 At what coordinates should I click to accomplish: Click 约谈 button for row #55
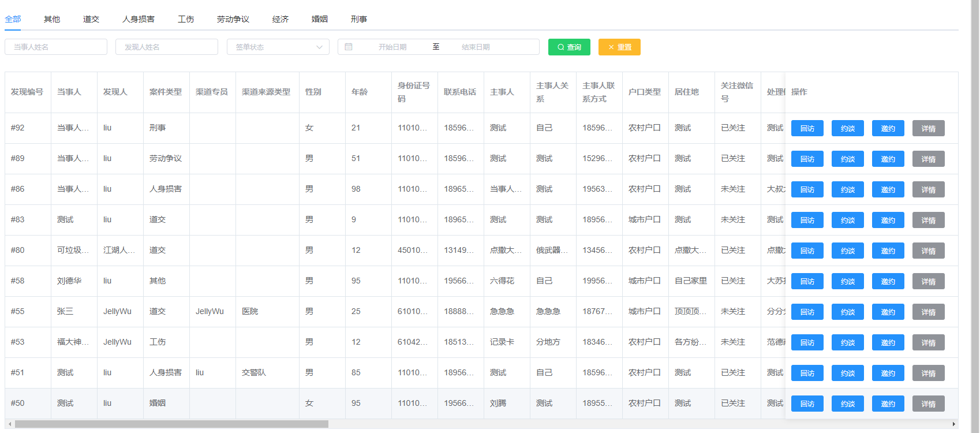(x=848, y=312)
